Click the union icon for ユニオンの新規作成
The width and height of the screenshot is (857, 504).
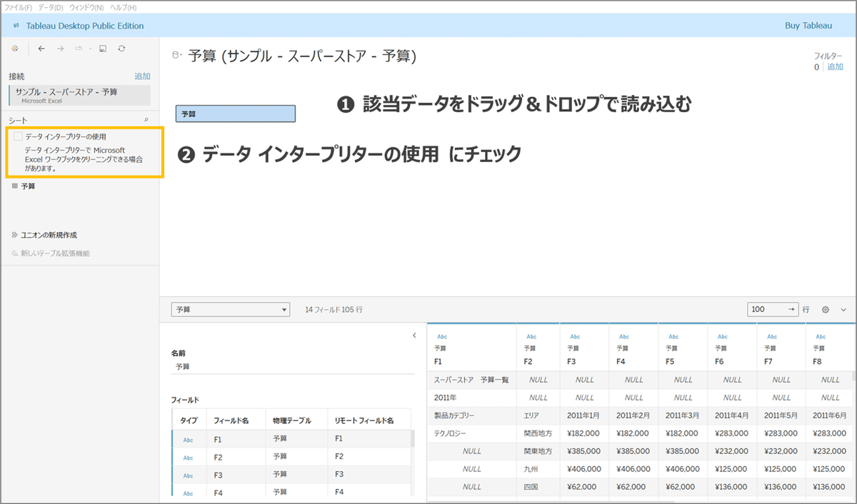click(15, 234)
